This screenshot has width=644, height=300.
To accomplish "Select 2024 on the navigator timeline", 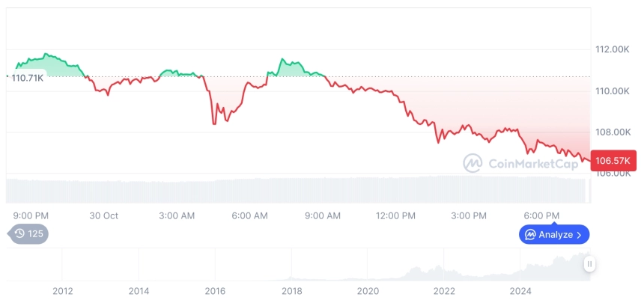I will (x=520, y=290).
